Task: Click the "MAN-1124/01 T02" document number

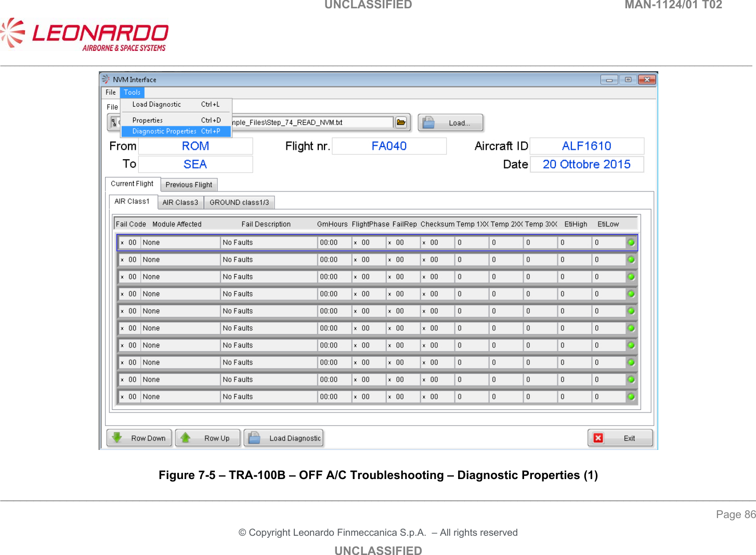Action: (673, 5)
